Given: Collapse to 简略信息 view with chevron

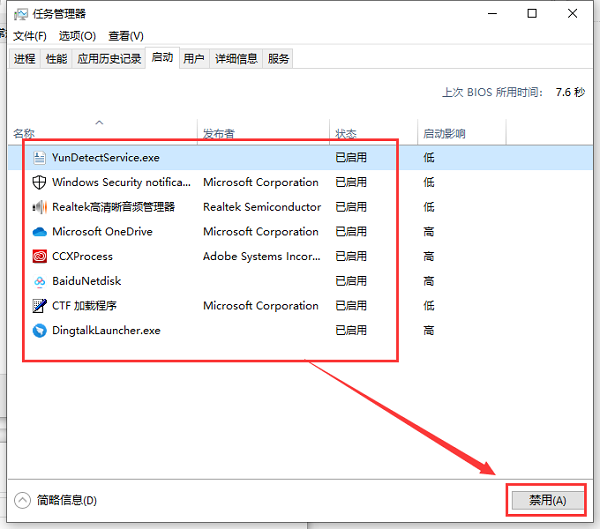Looking at the screenshot, I should tap(23, 500).
